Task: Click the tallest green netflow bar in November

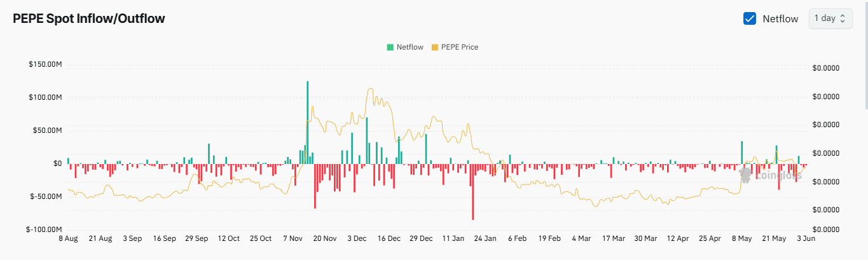Action: [307, 122]
